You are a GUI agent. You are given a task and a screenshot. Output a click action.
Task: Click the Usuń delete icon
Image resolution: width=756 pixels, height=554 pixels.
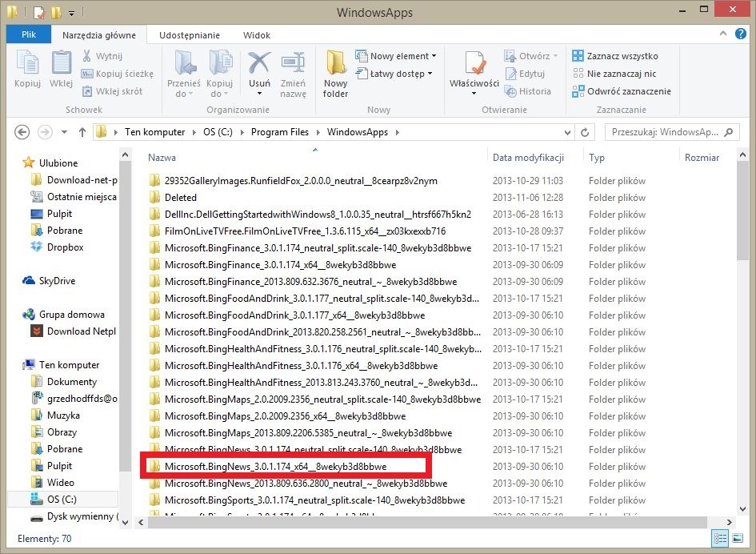point(259,62)
